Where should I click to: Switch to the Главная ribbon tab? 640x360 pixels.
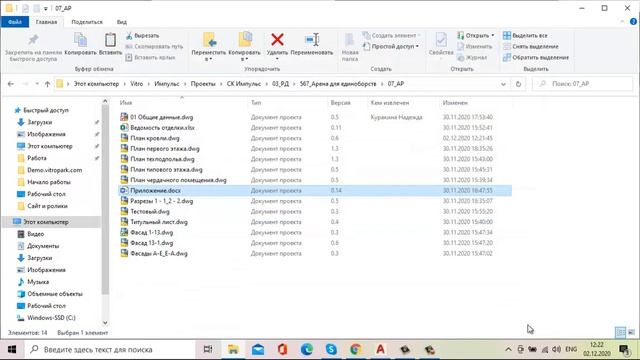click(46, 22)
